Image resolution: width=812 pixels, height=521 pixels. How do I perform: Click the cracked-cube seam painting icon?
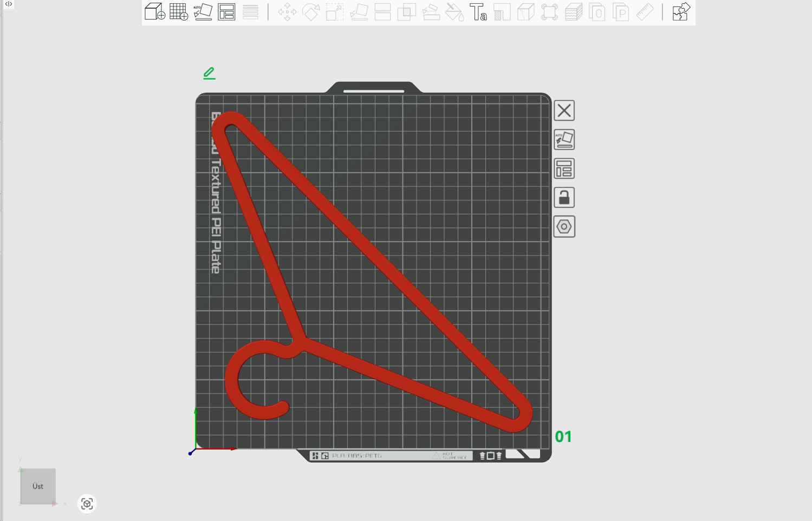[525, 12]
